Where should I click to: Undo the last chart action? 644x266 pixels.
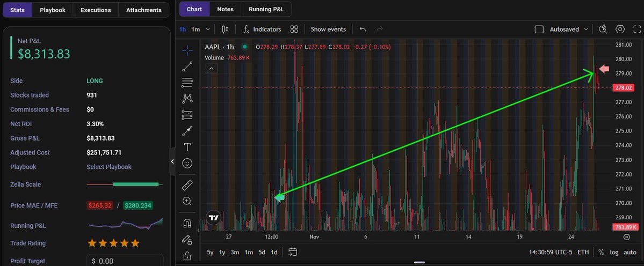(363, 29)
